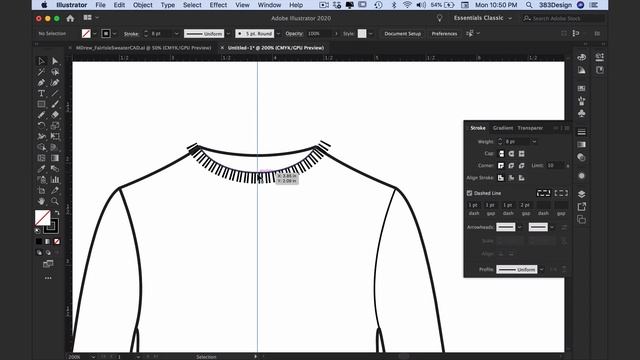640x360 pixels.
Task: Click the first dash value field
Action: click(473, 205)
